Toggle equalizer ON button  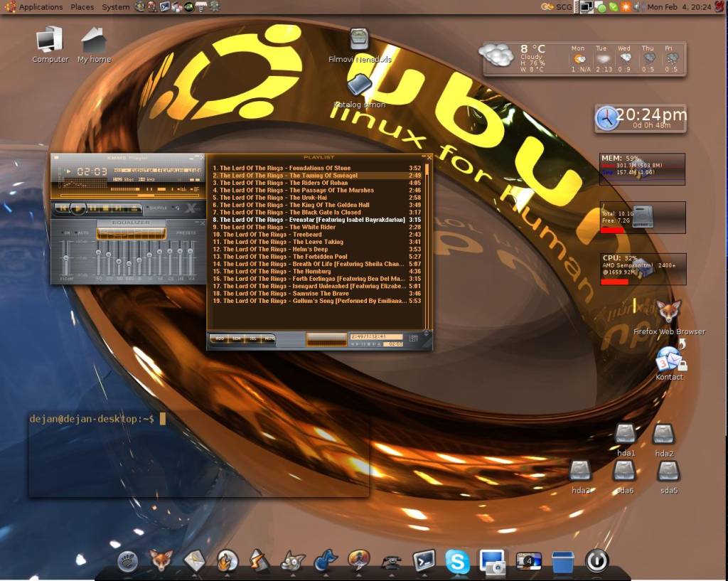coord(66,233)
